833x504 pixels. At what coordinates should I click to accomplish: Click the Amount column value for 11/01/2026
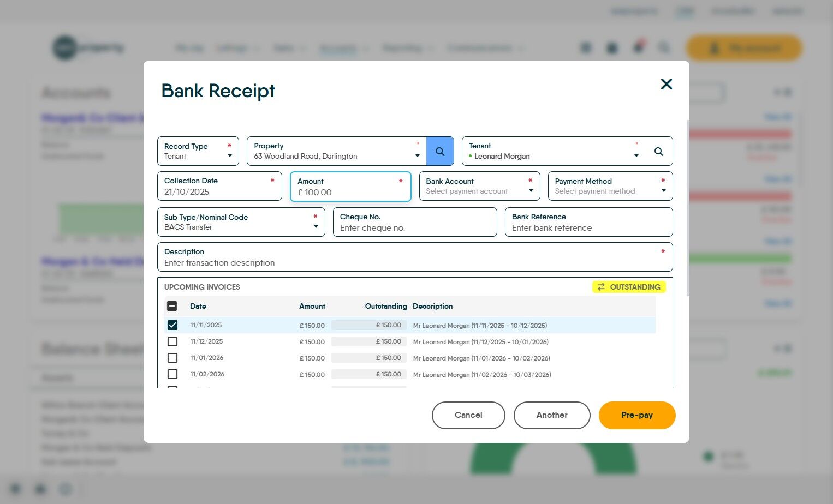(312, 358)
